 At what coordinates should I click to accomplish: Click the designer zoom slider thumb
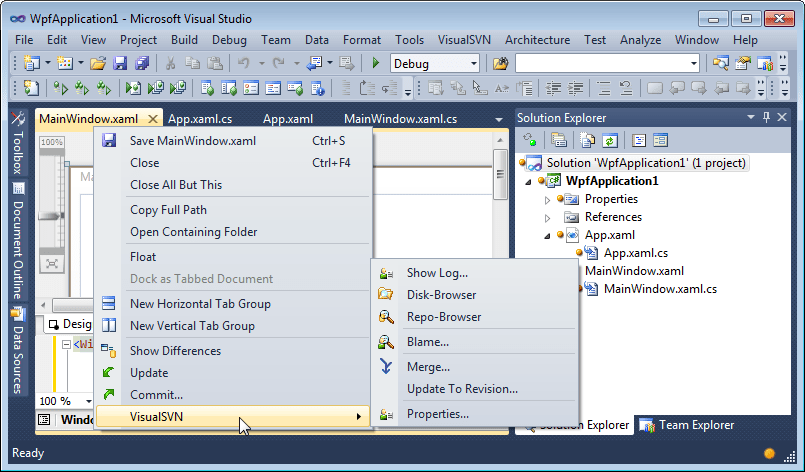click(x=51, y=216)
